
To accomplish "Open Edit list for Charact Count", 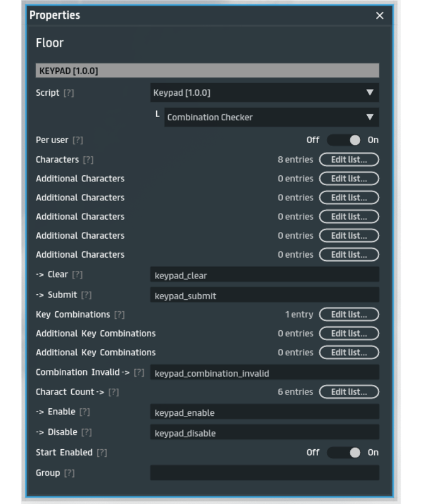I will click(x=349, y=392).
